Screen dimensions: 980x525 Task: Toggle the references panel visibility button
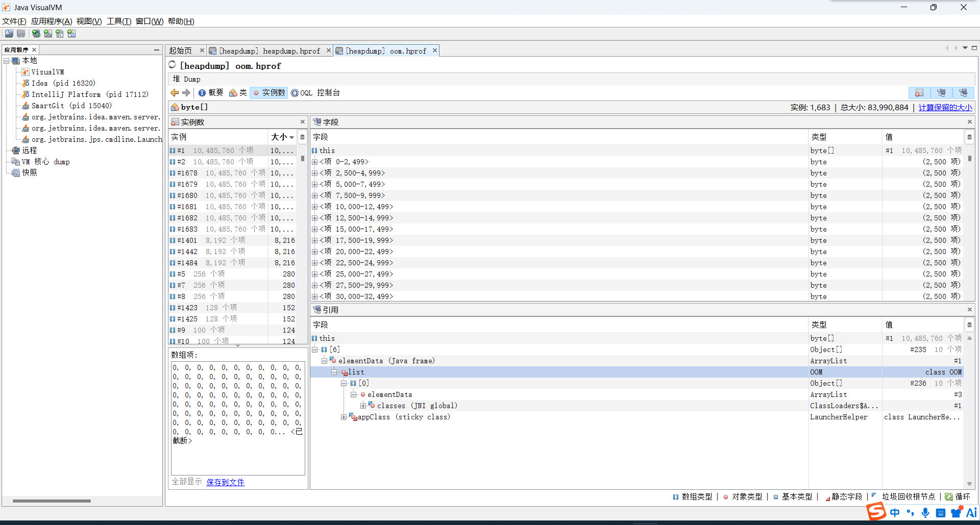(x=963, y=93)
